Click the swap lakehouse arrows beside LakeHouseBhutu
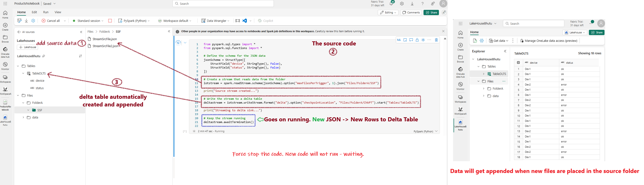644x185 pixels. tap(80, 56)
